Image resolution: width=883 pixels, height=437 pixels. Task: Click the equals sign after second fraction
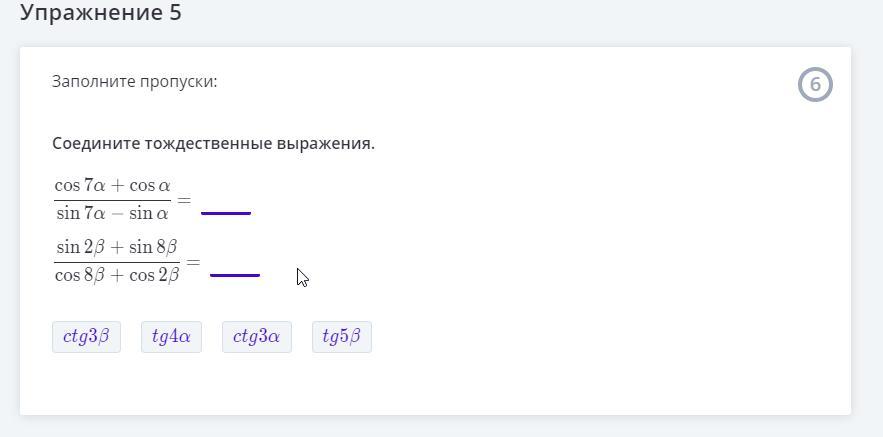(193, 262)
